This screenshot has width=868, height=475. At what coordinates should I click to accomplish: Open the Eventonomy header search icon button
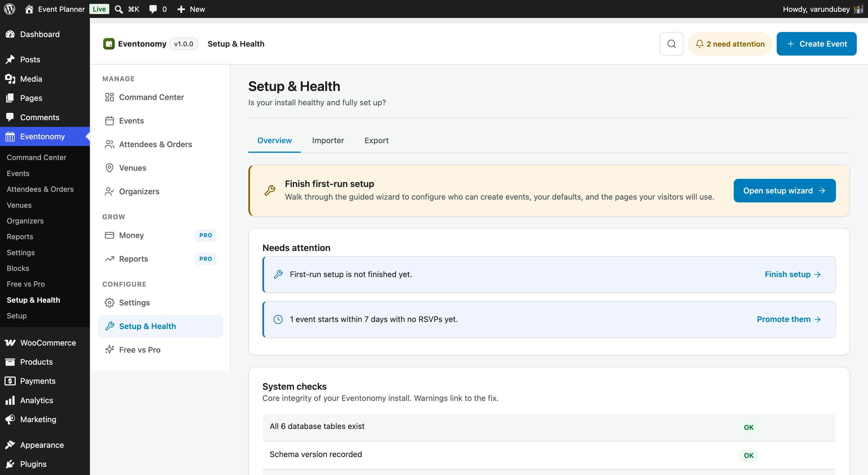pos(671,44)
